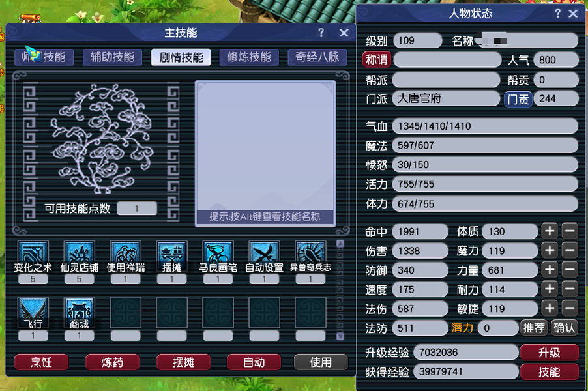Screen dimensions: 588x391
Task: Select the 仙灵店铺 skill icon
Action: click(79, 253)
